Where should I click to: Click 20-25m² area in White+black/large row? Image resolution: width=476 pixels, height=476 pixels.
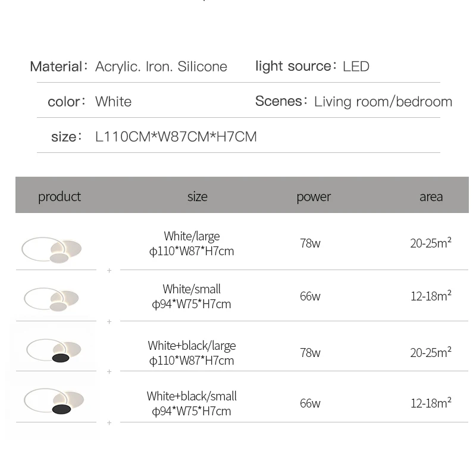431,353
